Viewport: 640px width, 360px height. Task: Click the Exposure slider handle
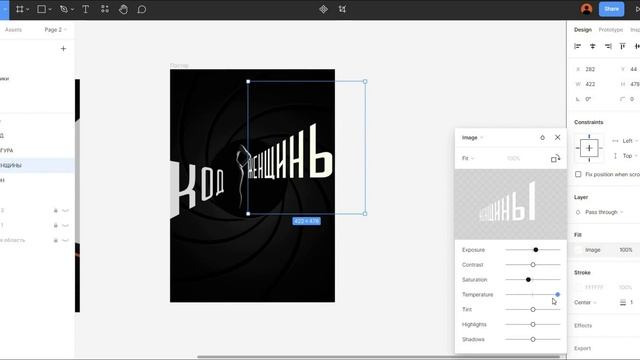[x=536, y=250]
